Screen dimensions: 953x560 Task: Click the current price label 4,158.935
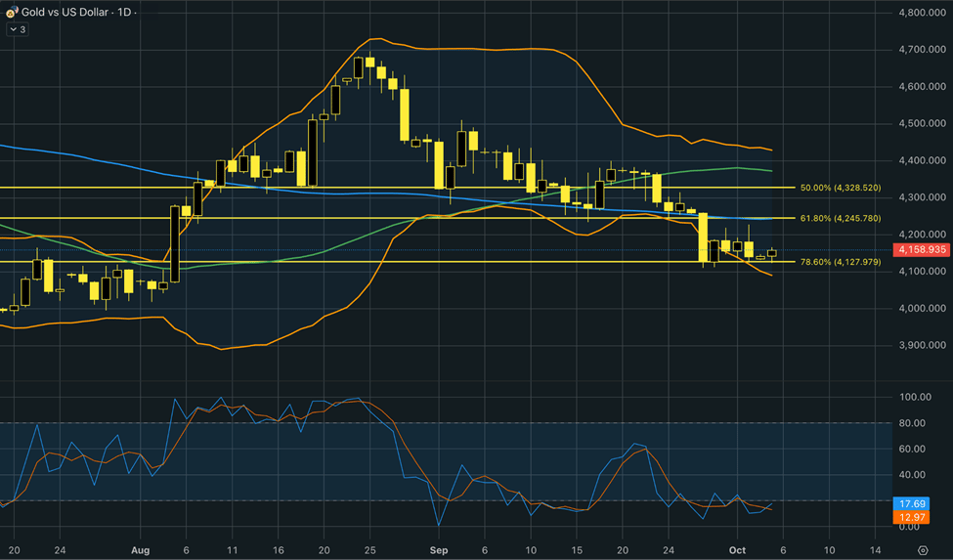(922, 249)
